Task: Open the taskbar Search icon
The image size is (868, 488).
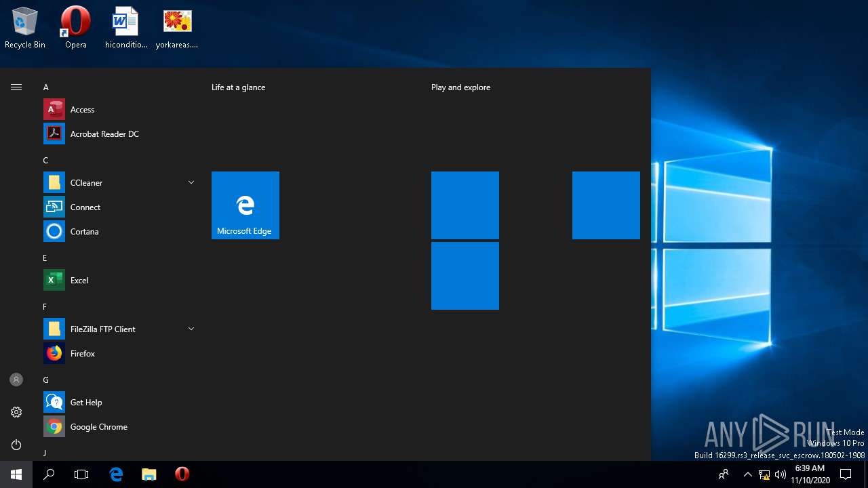Action: [x=49, y=474]
